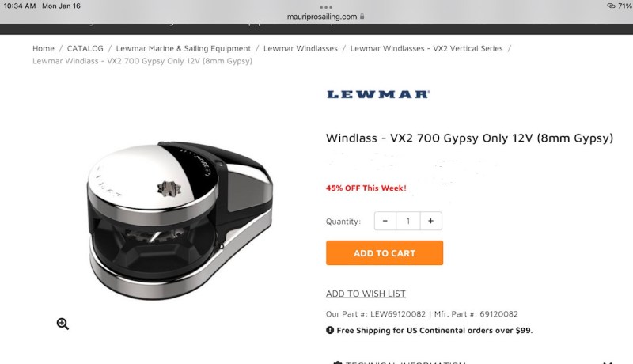Click the gear icon next to Technical Information
Viewport: 633px width, 364px height.
click(x=338, y=362)
